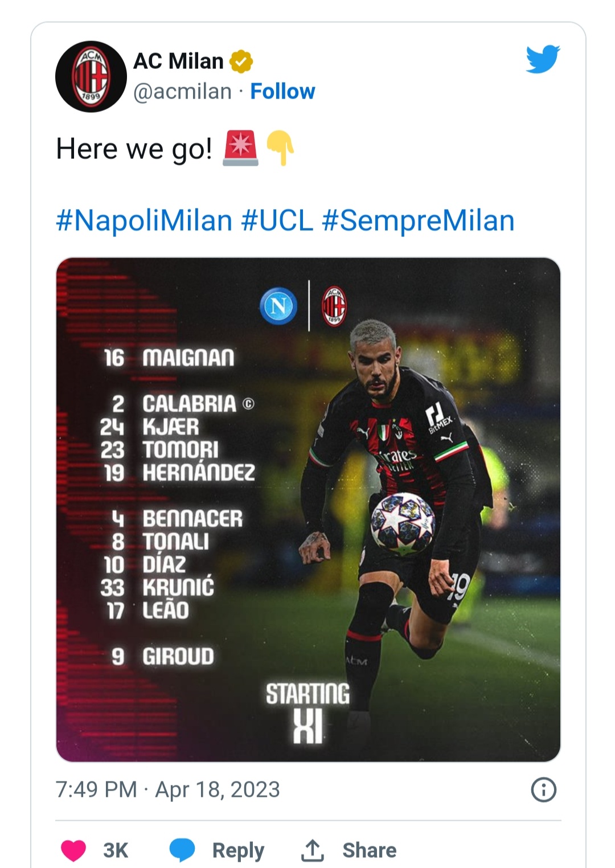Click the Reply button label
Screen dimensions: 615x868
238,850
